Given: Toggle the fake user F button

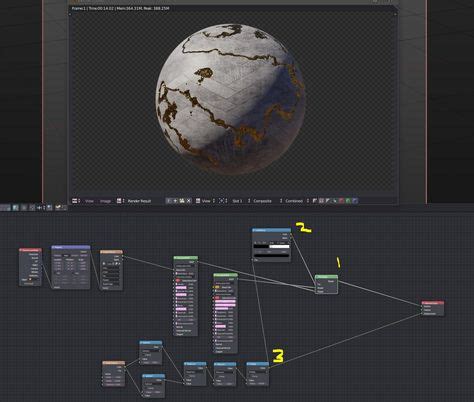Looking at the screenshot, I should coord(169,201).
